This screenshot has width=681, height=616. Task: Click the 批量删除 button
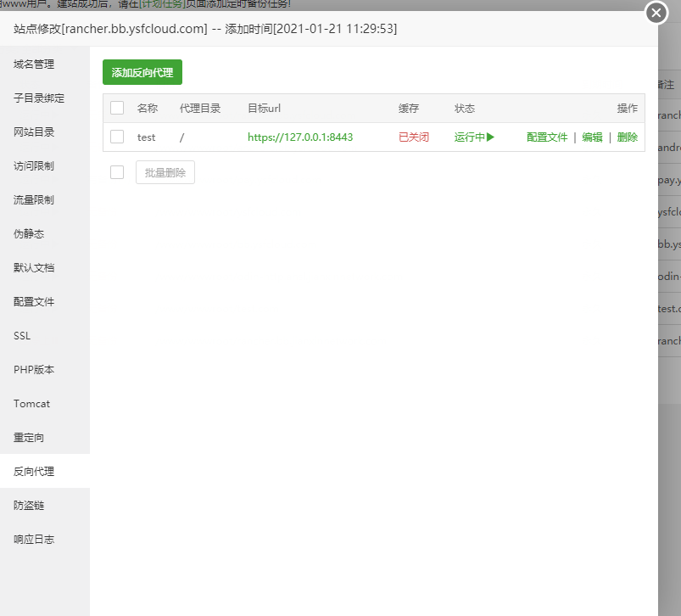point(165,171)
